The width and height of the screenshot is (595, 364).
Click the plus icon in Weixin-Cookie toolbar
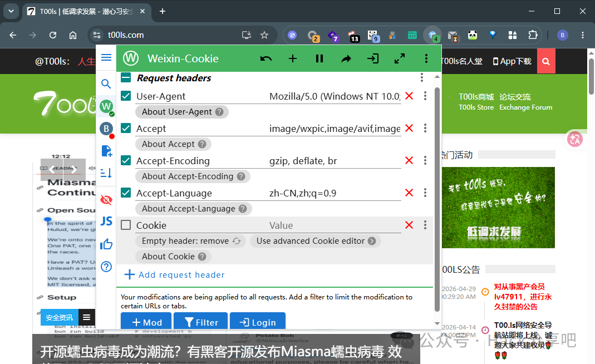pos(293,58)
